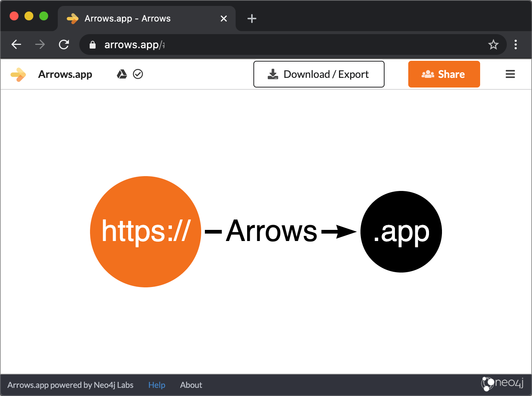Click the saved checkmark status icon
Screen dimensions: 532x396
(x=138, y=74)
